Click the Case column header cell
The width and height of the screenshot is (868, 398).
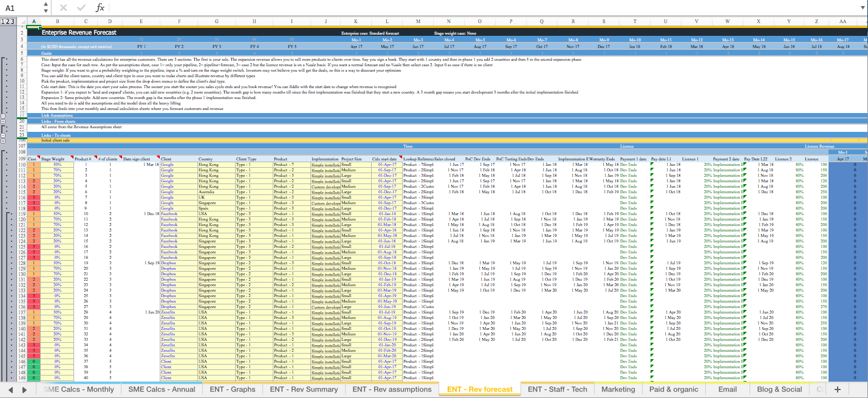(x=33, y=159)
